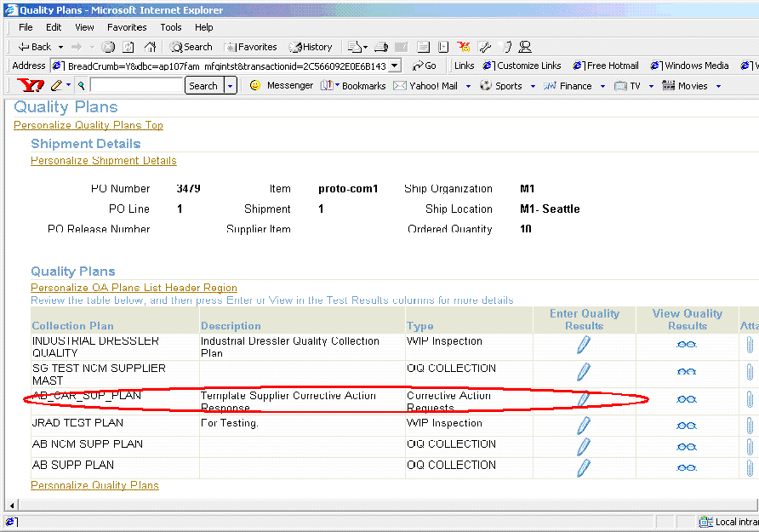Click the Collection Plan column header
The width and height of the screenshot is (759, 532).
[x=72, y=326]
